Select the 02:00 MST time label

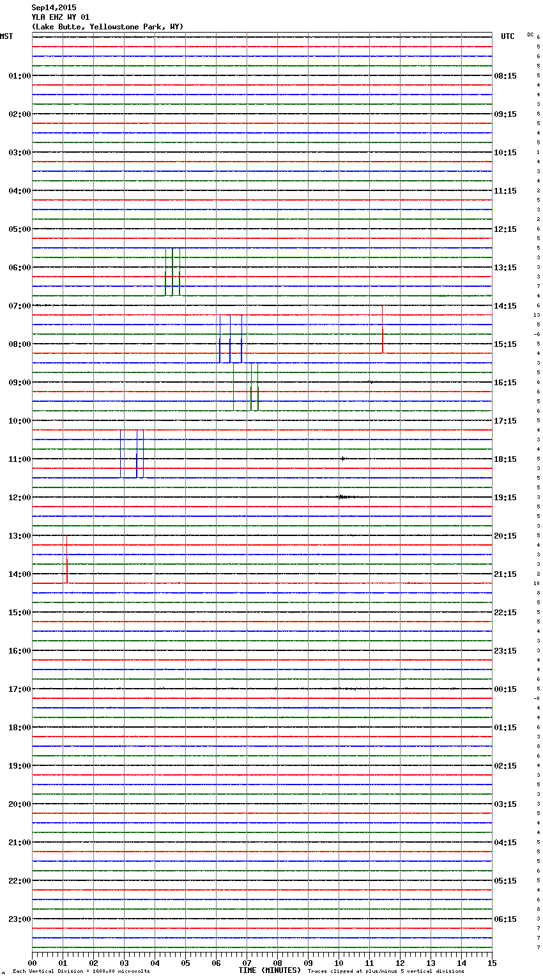click(19, 114)
